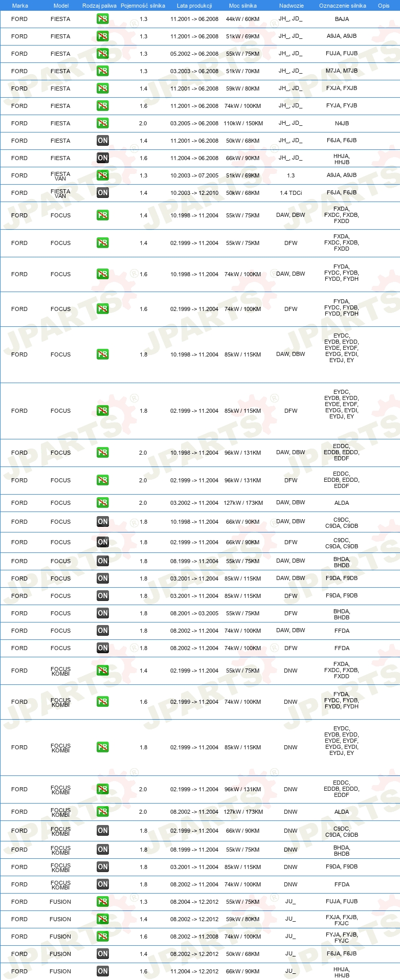The height and width of the screenshot is (980, 400).
Task: Click diesel ON icon in Fiesta 1.6 HHJA row
Action: click(103, 158)
